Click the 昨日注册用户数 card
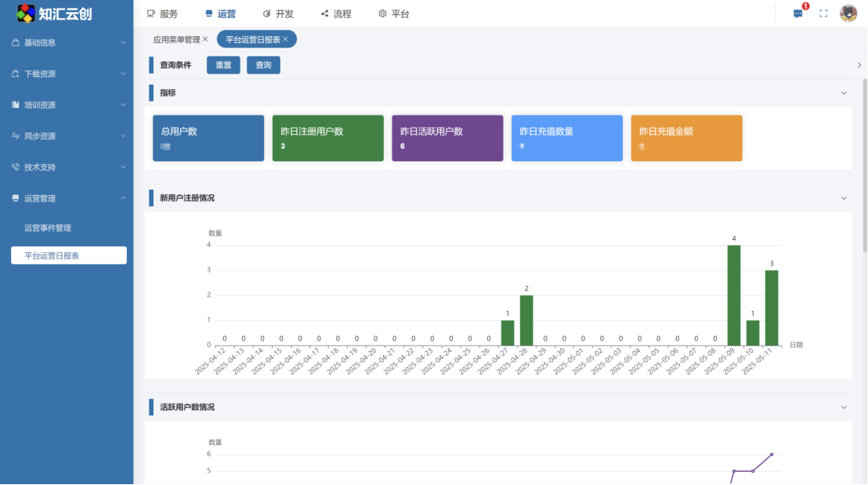Viewport: 868px width, 485px height. pyautogui.click(x=327, y=138)
